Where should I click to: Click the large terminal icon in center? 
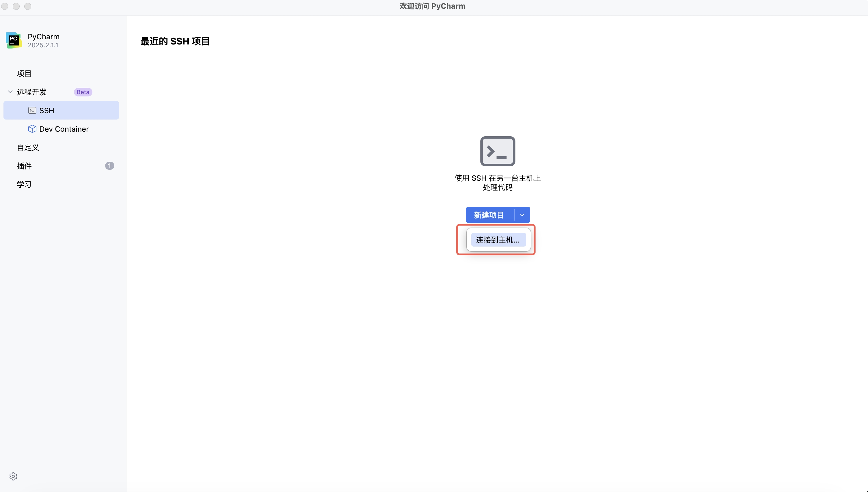tap(497, 151)
